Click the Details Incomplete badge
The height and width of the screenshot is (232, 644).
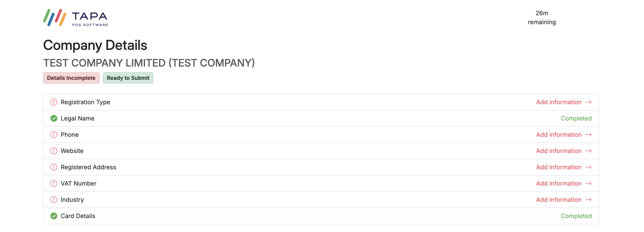[71, 77]
